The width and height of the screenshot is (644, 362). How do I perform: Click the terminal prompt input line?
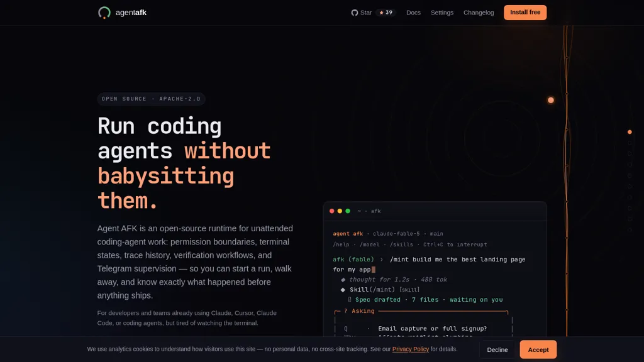pyautogui.click(x=429, y=265)
